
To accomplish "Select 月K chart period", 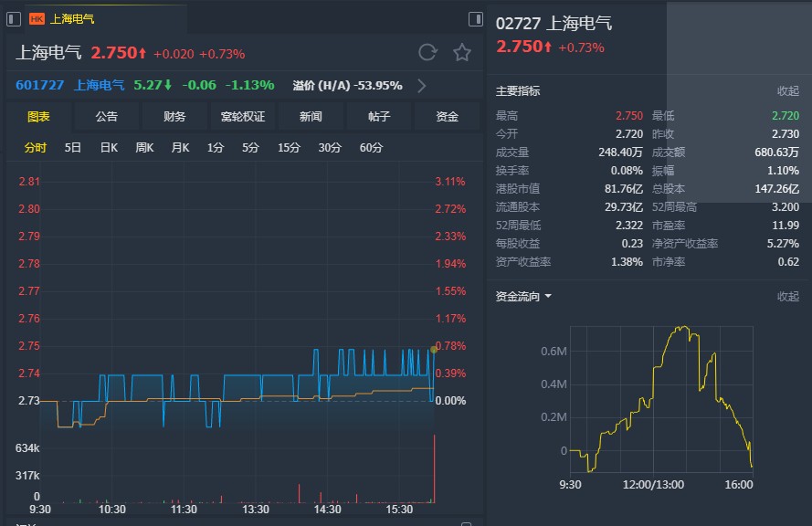I will (180, 148).
